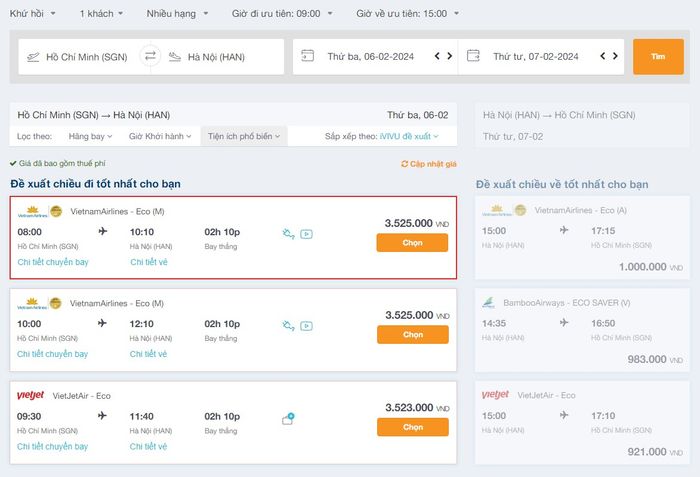Go to previous day for departure date
The image size is (700, 477).
[x=437, y=56]
